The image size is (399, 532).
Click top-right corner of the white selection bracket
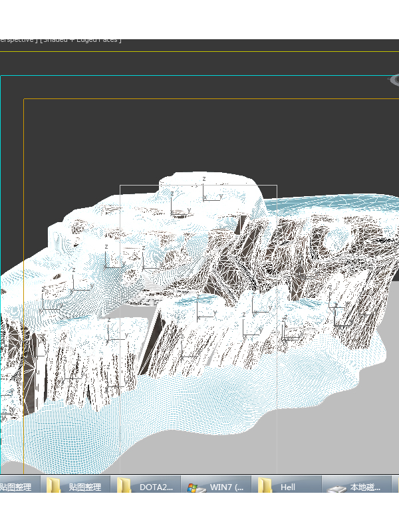click(x=276, y=186)
